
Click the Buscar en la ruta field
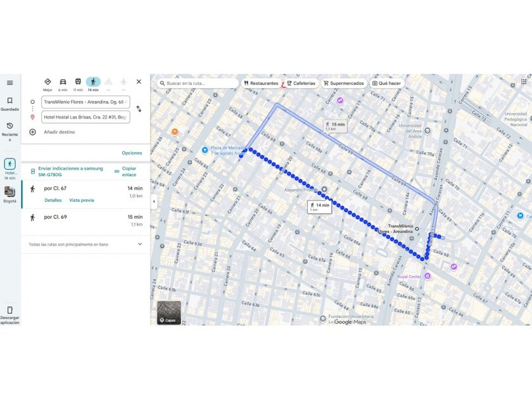coord(198,83)
